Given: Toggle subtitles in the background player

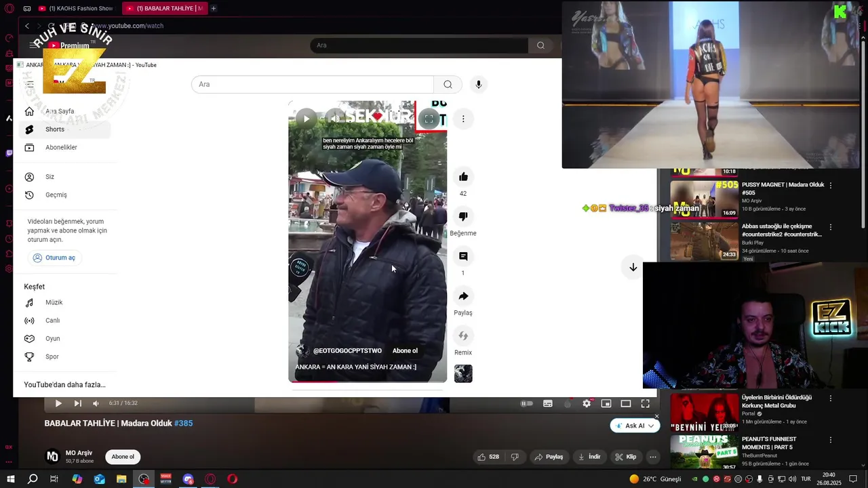Looking at the screenshot, I should tap(548, 403).
